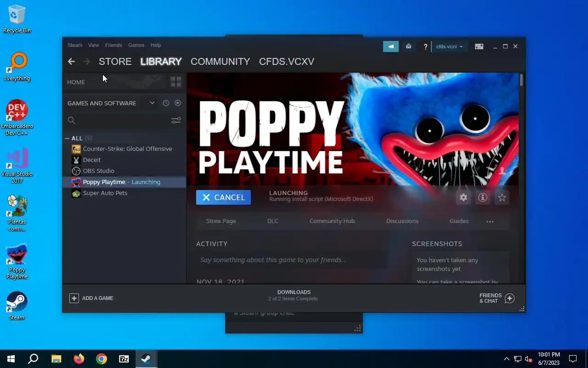Open Everything search desktop shortcut

(x=17, y=67)
